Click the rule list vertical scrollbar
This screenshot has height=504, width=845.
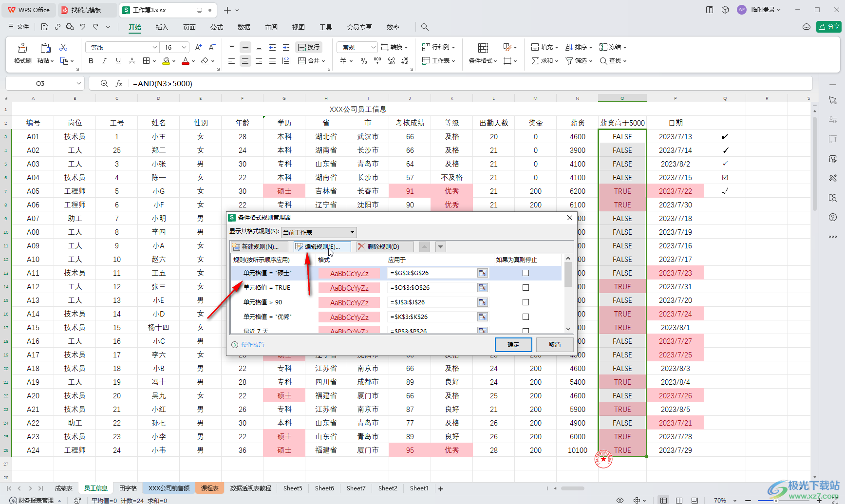coord(568,294)
